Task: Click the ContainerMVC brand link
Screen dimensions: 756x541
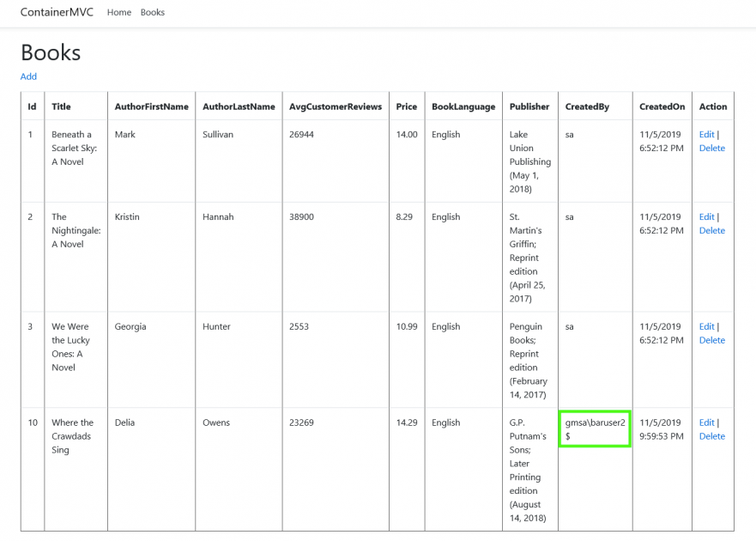Action: point(56,12)
